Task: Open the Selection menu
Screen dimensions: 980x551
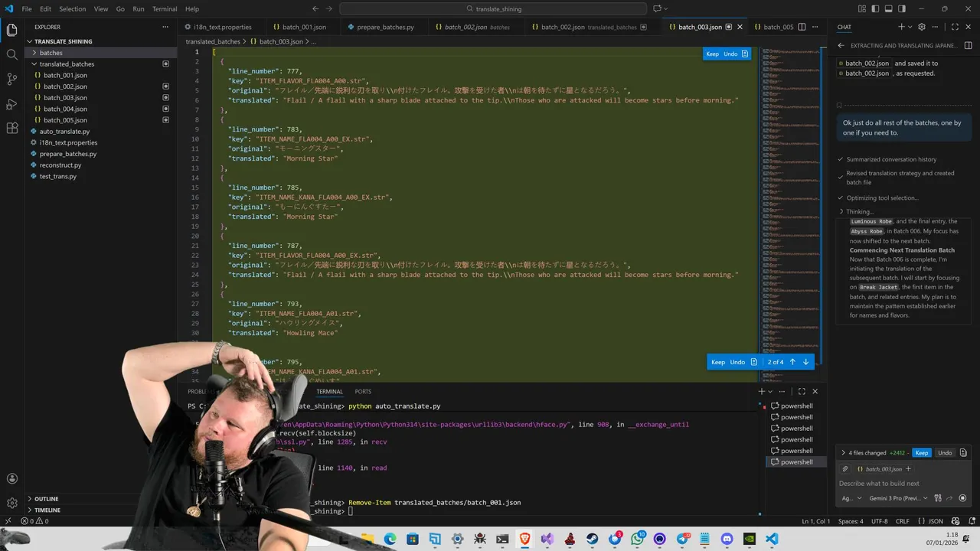Action: pyautogui.click(x=73, y=8)
